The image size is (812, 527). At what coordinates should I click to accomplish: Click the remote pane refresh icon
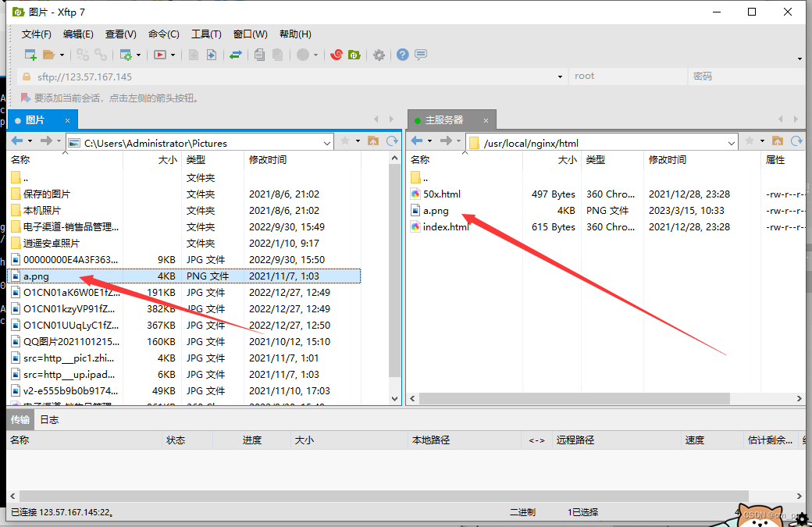pos(796,141)
